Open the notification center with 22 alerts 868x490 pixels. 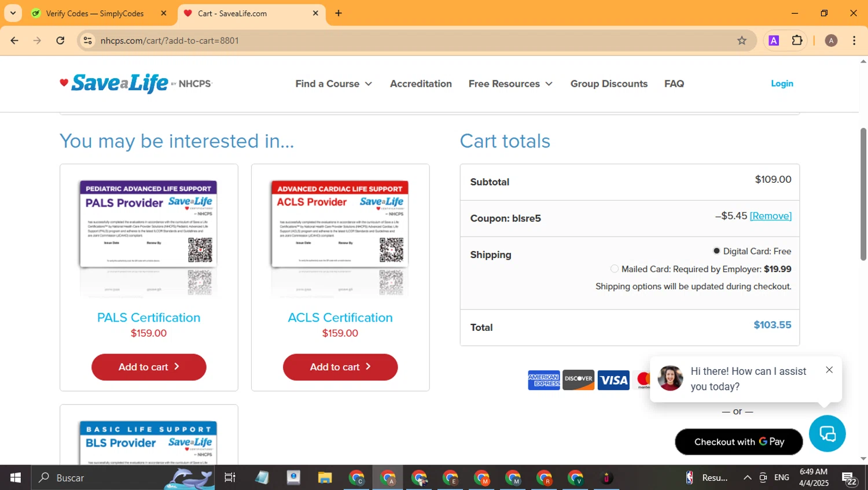pos(849,478)
